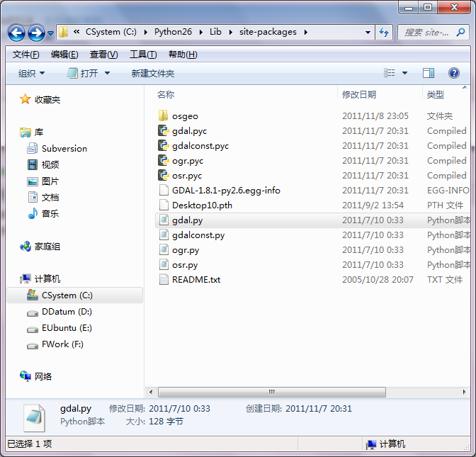Open the dropdown arrow next to 打开
The width and height of the screenshot is (476, 457).
[x=107, y=73]
